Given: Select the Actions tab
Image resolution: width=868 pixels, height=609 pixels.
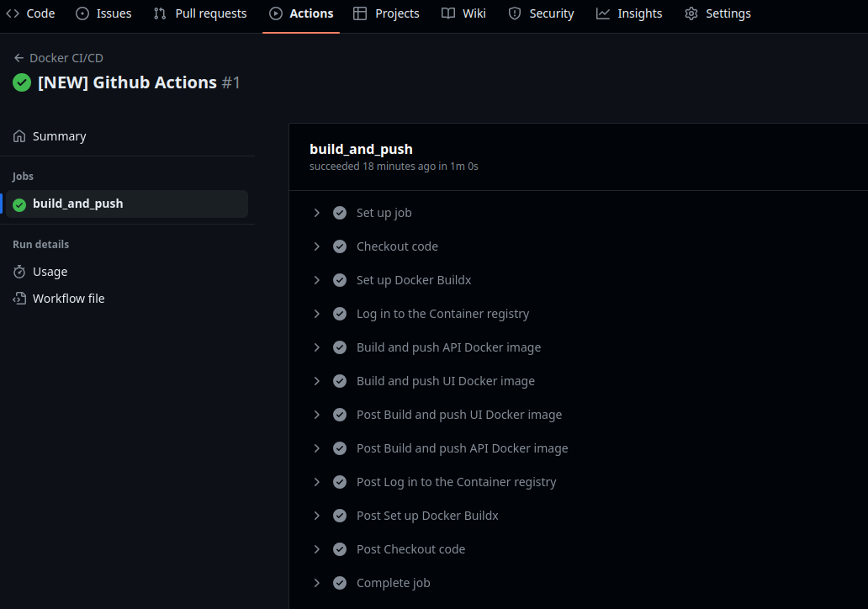Looking at the screenshot, I should (x=301, y=13).
